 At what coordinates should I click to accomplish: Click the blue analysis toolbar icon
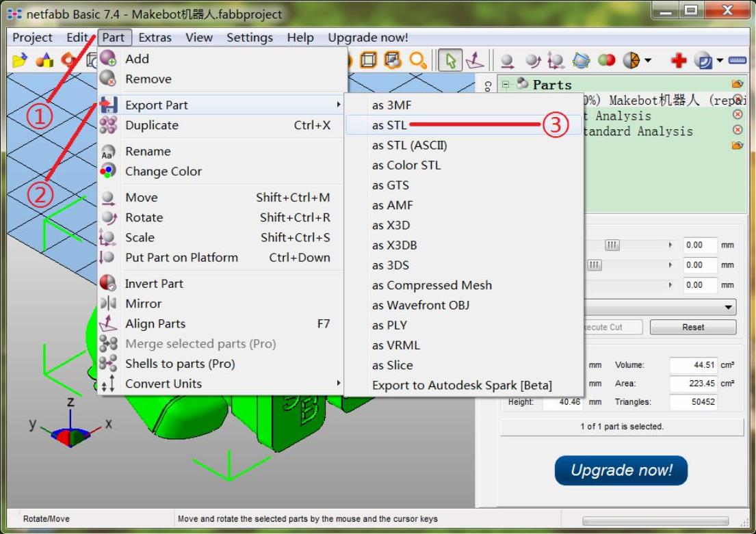tap(704, 60)
